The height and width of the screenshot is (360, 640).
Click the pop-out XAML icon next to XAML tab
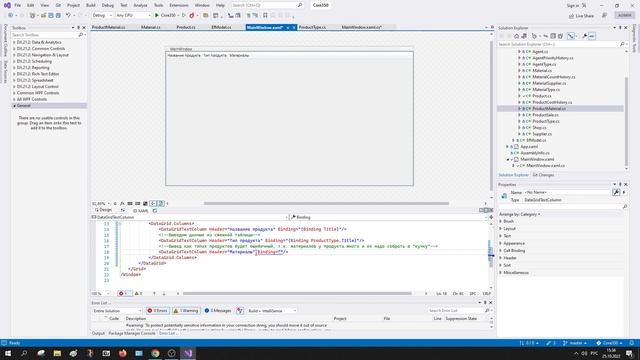tap(155, 211)
